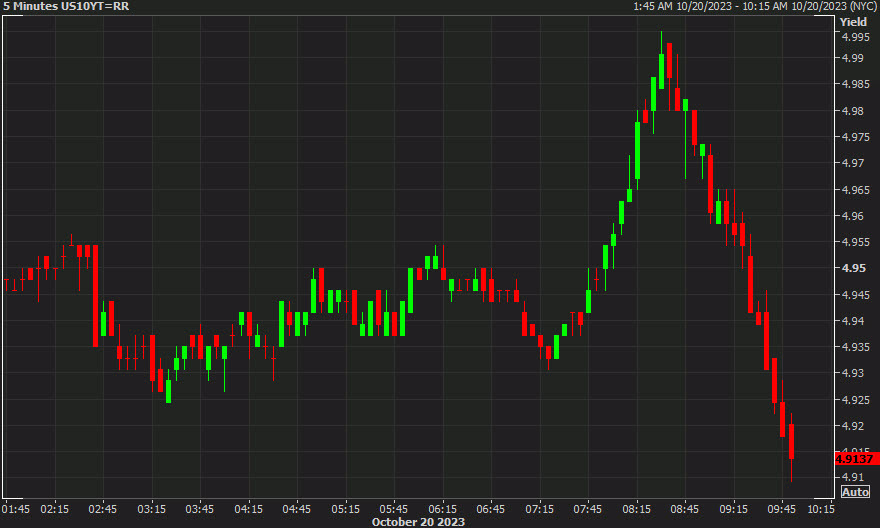The height and width of the screenshot is (528, 880).
Task: Click the 4.985 yield axis value
Action: coord(855,84)
